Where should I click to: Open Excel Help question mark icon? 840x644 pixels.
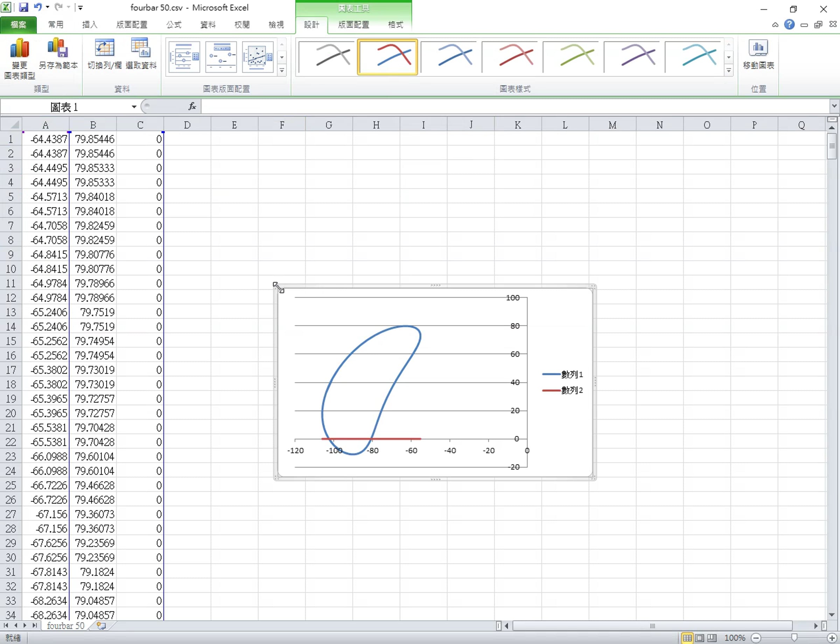pyautogui.click(x=789, y=24)
